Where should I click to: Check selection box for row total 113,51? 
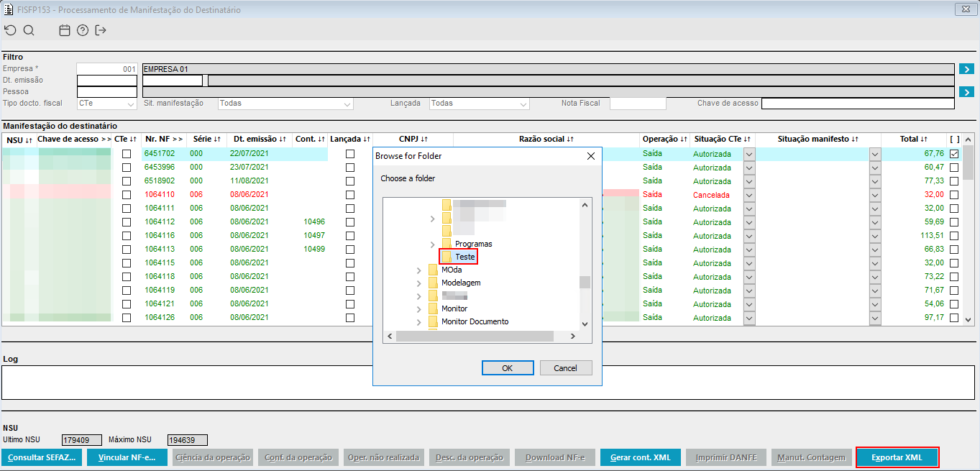[954, 236]
